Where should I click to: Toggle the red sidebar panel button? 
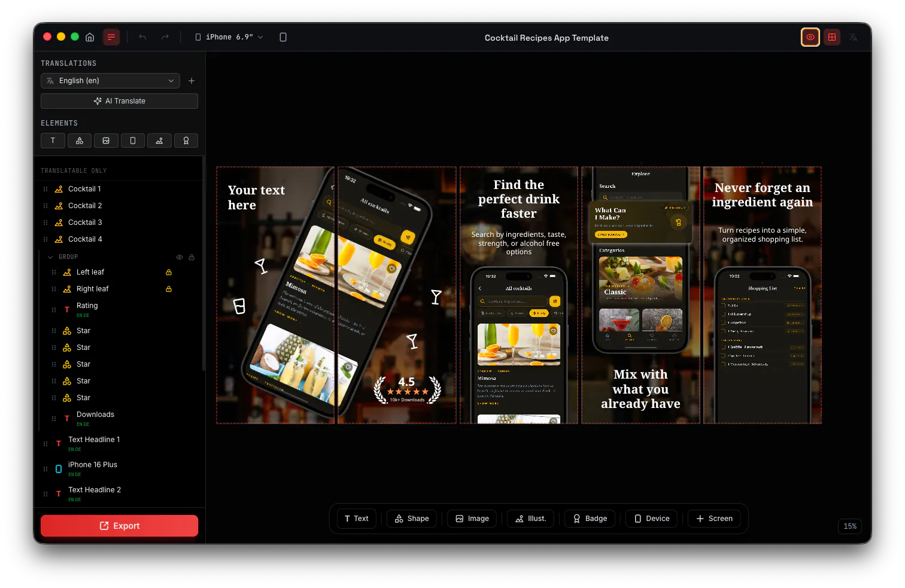pyautogui.click(x=111, y=37)
